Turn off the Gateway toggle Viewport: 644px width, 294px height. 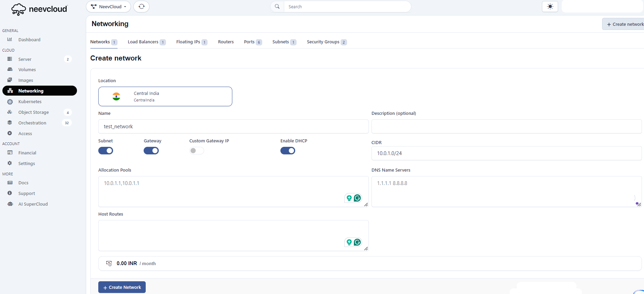[x=151, y=151]
